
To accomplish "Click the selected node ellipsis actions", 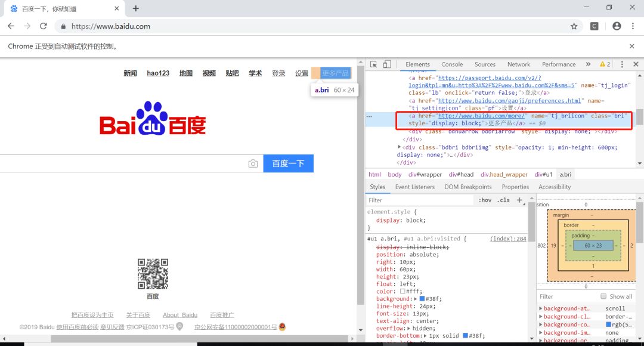I will (x=369, y=116).
